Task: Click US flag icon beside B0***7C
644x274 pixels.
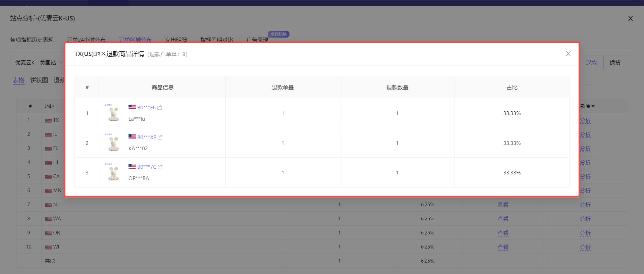Action: [x=132, y=166]
